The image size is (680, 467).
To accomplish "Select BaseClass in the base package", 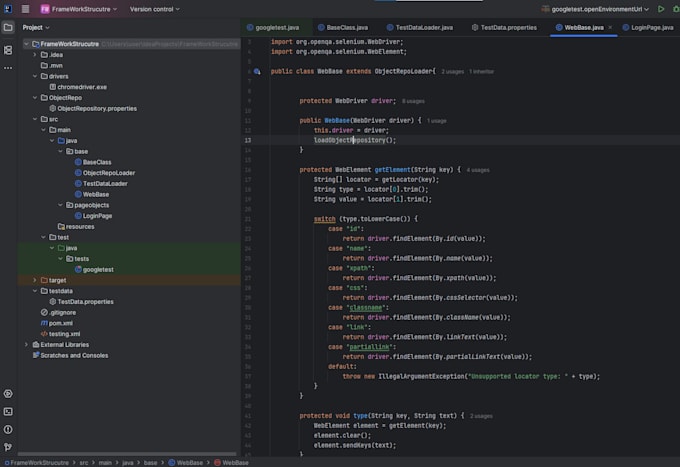I will 97,162.
